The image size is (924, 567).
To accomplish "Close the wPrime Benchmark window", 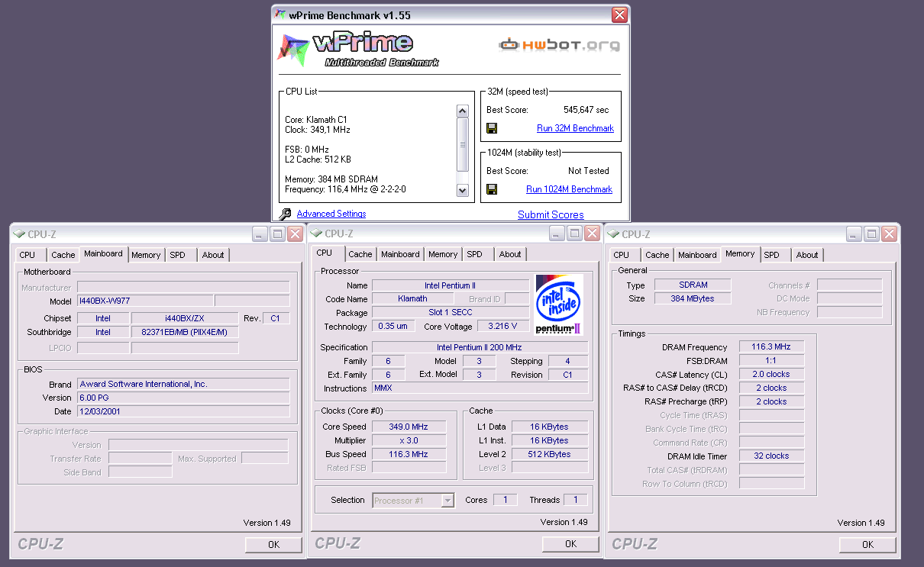I will 619,14.
